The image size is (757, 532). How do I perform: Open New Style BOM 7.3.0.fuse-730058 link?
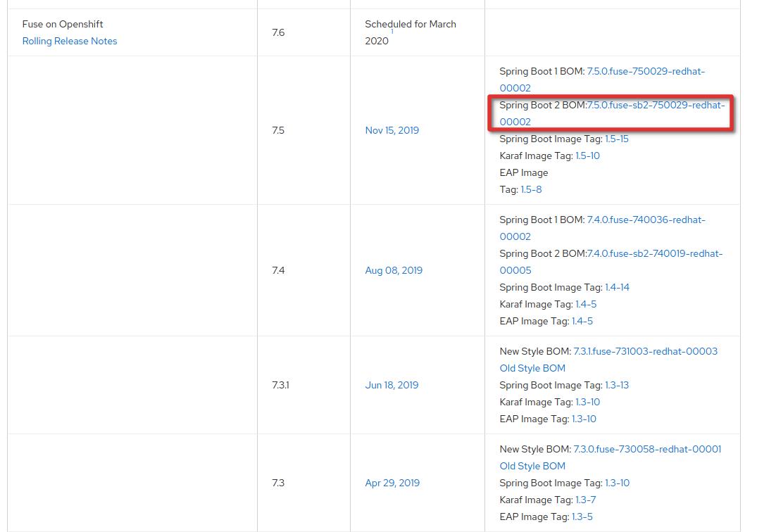click(x=647, y=449)
